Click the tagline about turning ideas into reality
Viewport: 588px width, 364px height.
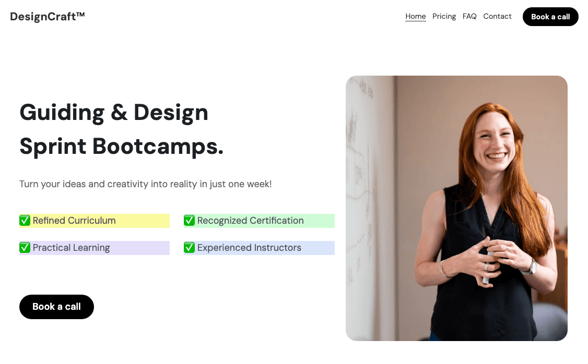point(145,184)
